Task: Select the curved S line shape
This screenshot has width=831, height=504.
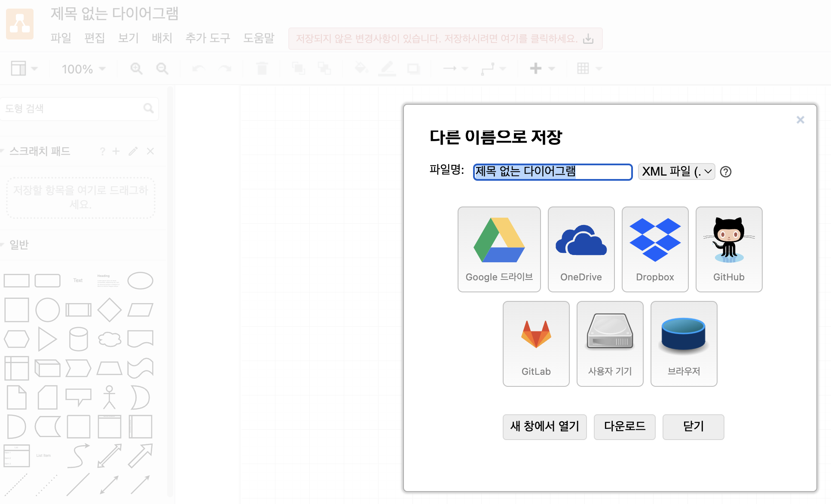Action: point(79,455)
